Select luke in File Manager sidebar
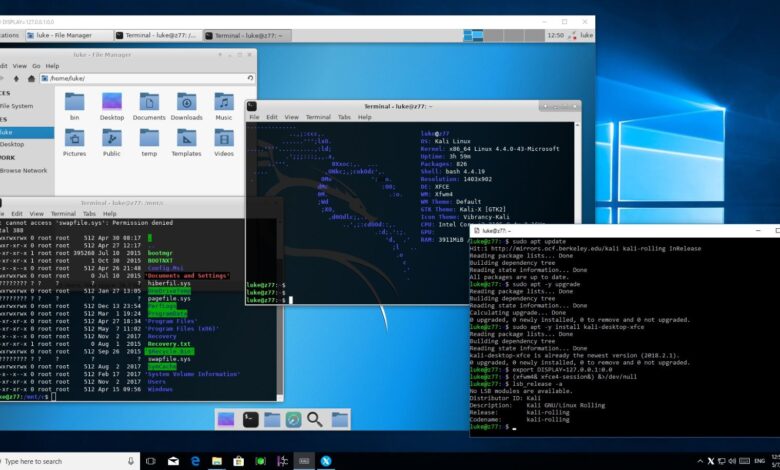 coord(27,132)
